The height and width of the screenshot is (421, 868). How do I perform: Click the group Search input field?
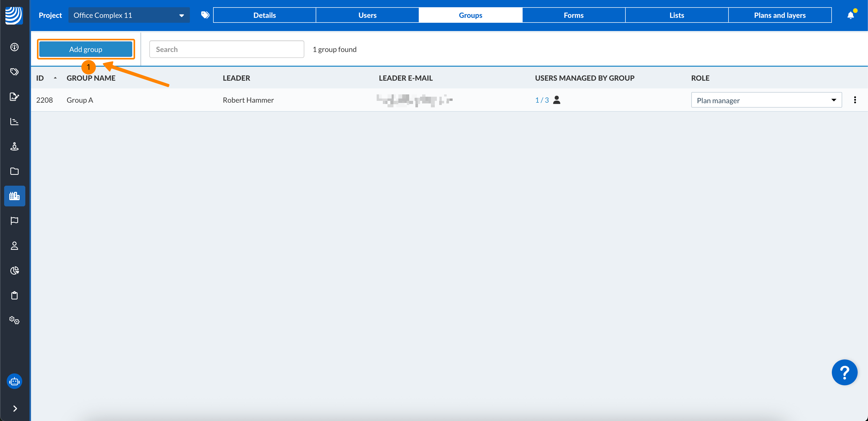(227, 49)
